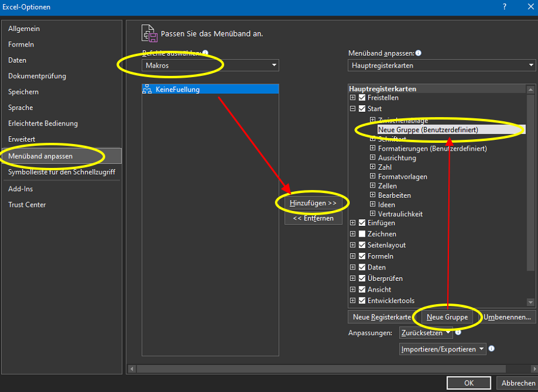The height and width of the screenshot is (392, 538).
Task: Switch to the Dokumentprüfung category
Action: pos(62,76)
